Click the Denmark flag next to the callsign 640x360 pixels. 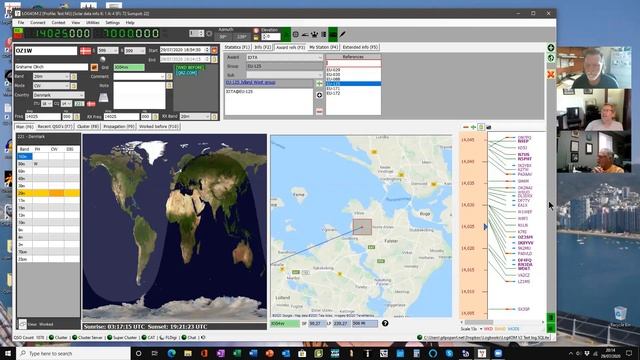point(85,51)
